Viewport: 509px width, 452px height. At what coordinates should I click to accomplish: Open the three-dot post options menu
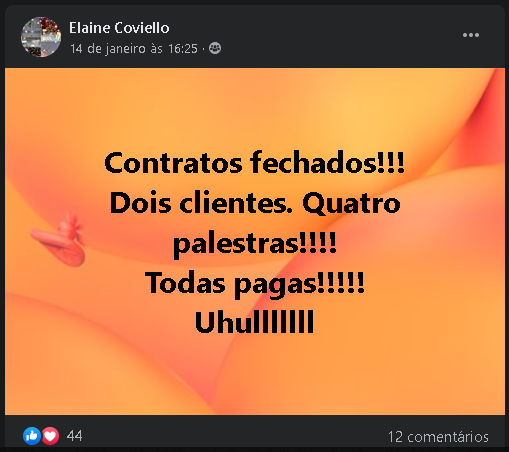(x=471, y=35)
